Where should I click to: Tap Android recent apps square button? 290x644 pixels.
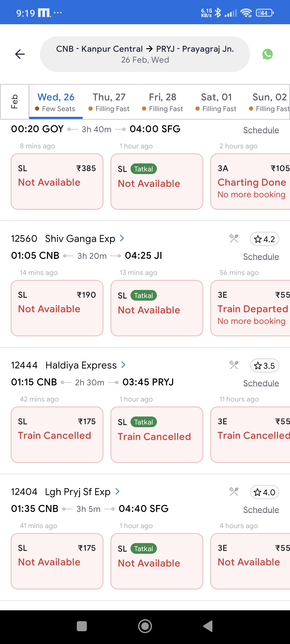pyautogui.click(x=82, y=626)
